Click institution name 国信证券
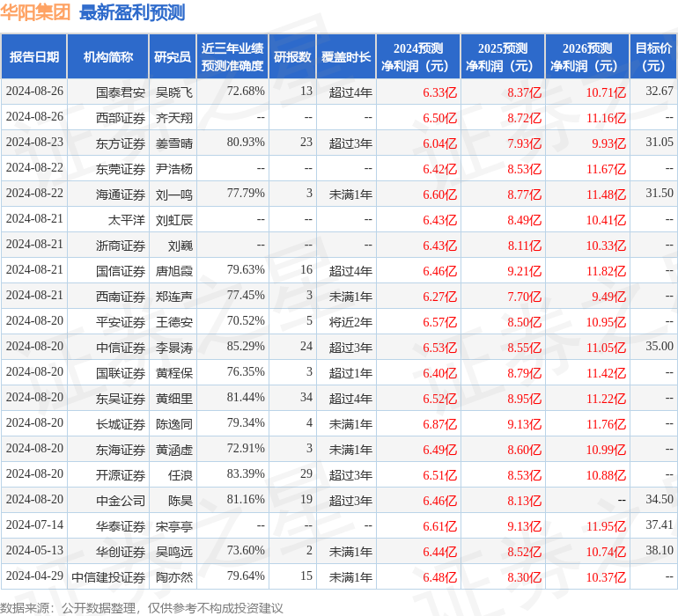This screenshot has width=678, height=616. coord(121,271)
